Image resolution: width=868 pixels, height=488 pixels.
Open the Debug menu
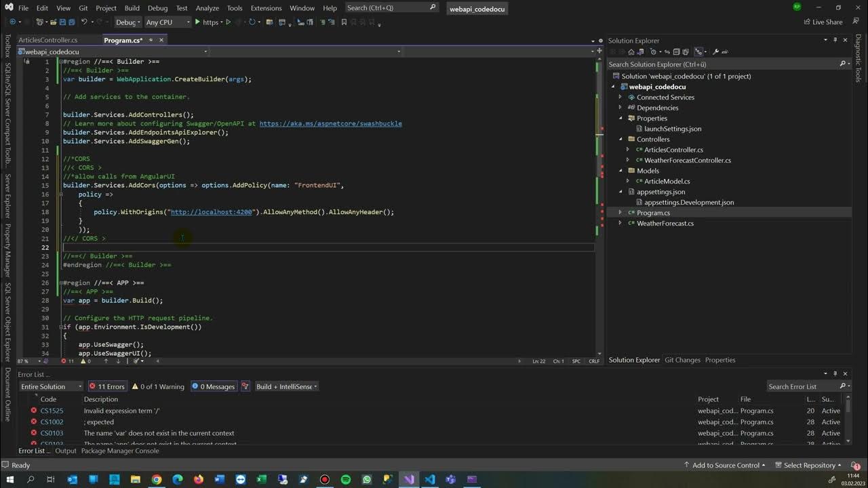[x=157, y=8]
